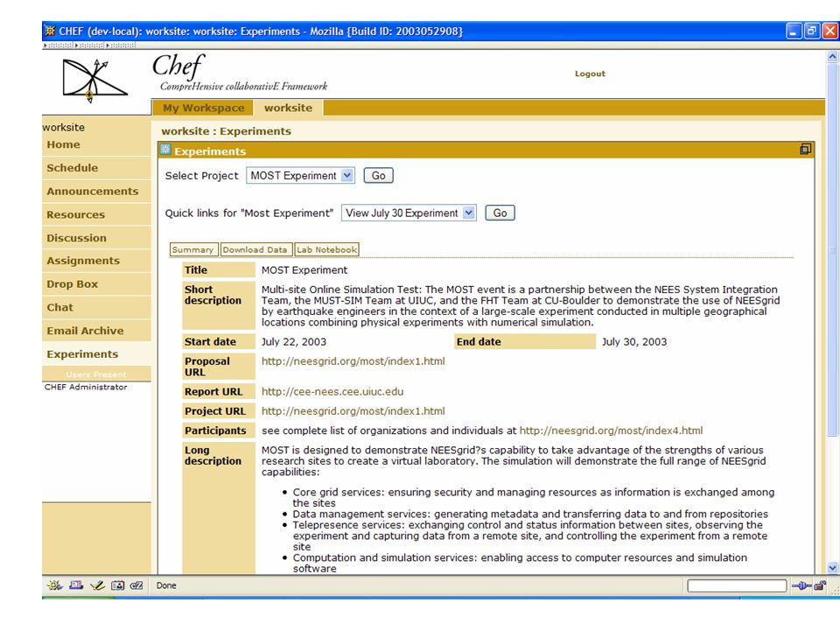Open the Project URL link
The image size is (840, 630).
click(353, 411)
